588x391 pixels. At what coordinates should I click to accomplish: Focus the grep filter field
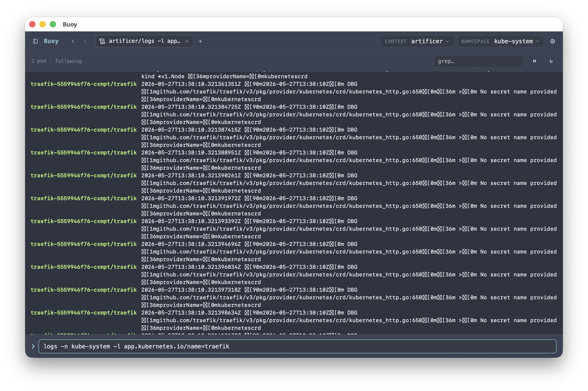pyautogui.click(x=479, y=61)
